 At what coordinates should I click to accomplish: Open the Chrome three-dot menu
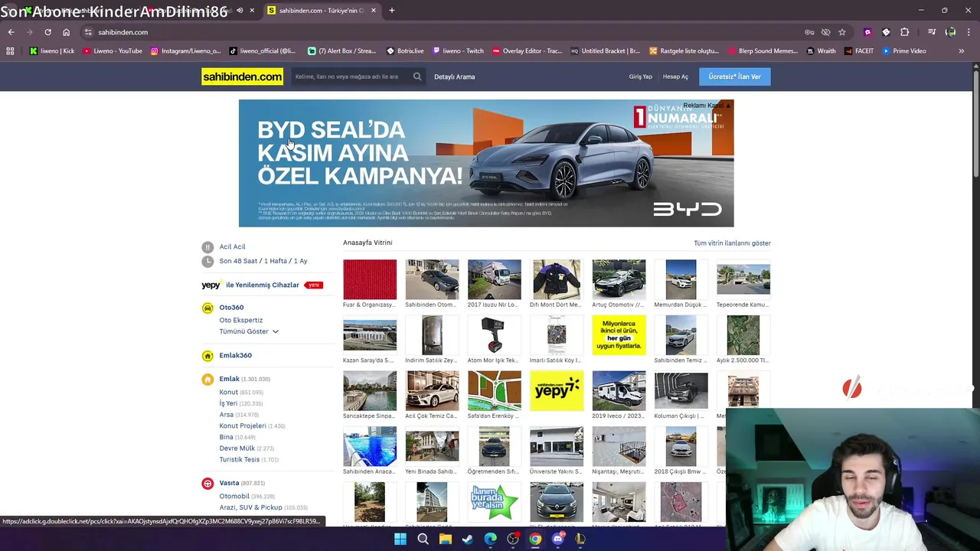tap(969, 32)
